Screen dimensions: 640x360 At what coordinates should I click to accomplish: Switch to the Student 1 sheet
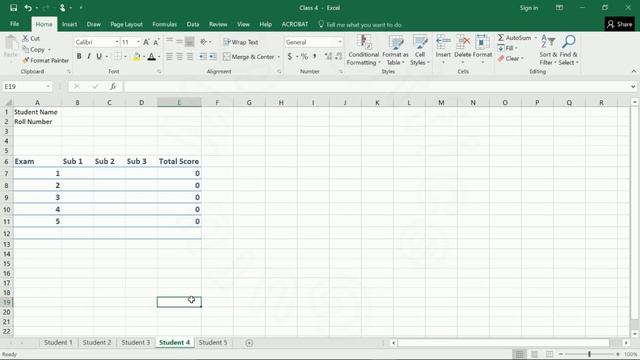point(58,342)
